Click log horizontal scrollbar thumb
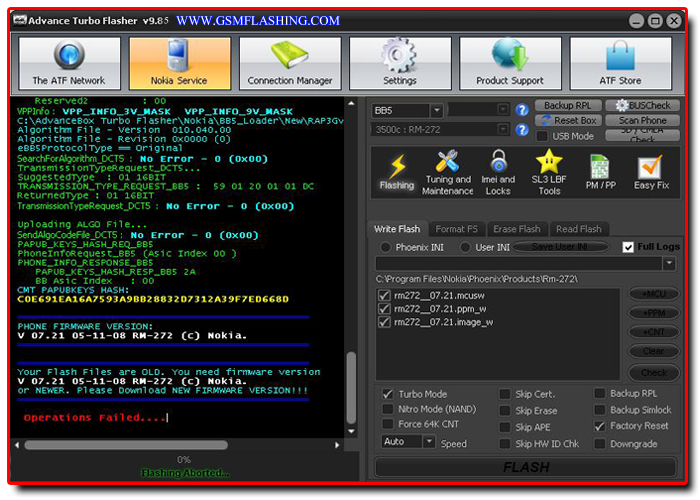This screenshot has width=700, height=500. point(126,445)
